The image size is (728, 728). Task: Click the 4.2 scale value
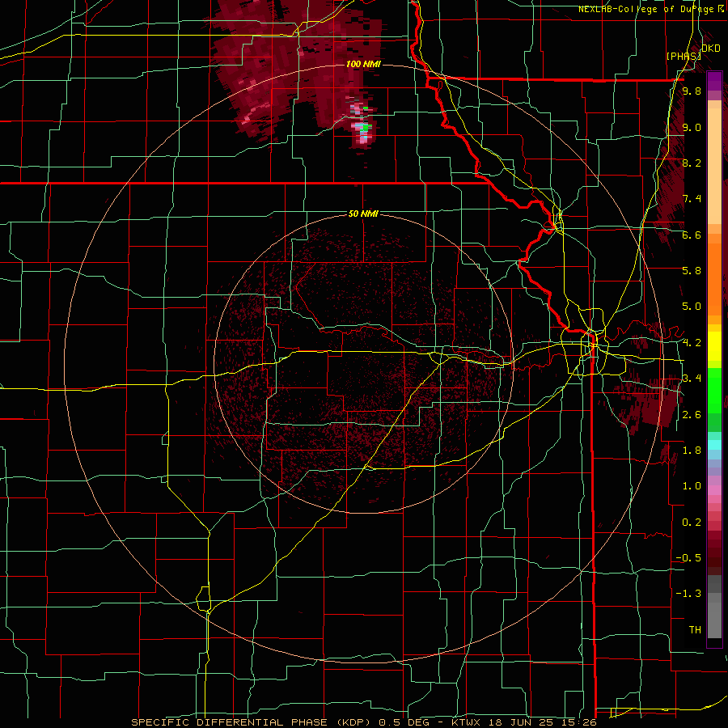tap(692, 343)
